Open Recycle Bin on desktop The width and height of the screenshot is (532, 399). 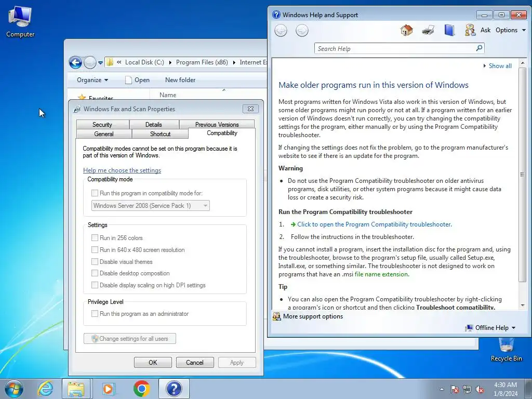pos(506,350)
